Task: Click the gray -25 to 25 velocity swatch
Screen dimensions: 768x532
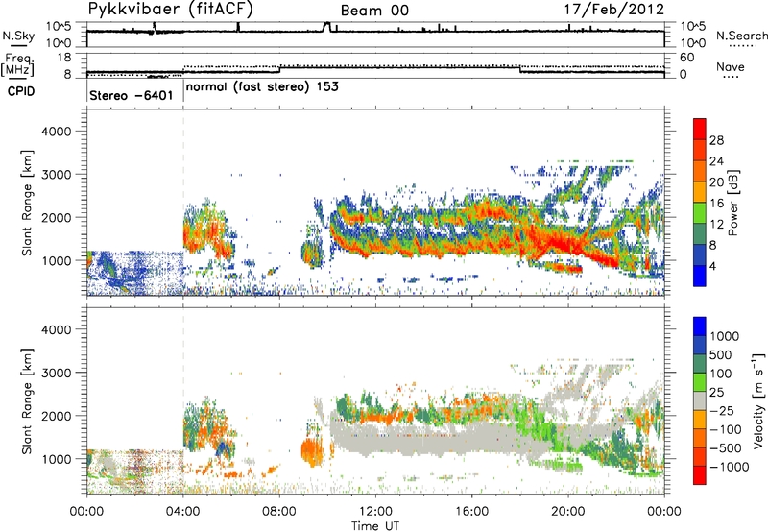Action: (x=700, y=400)
